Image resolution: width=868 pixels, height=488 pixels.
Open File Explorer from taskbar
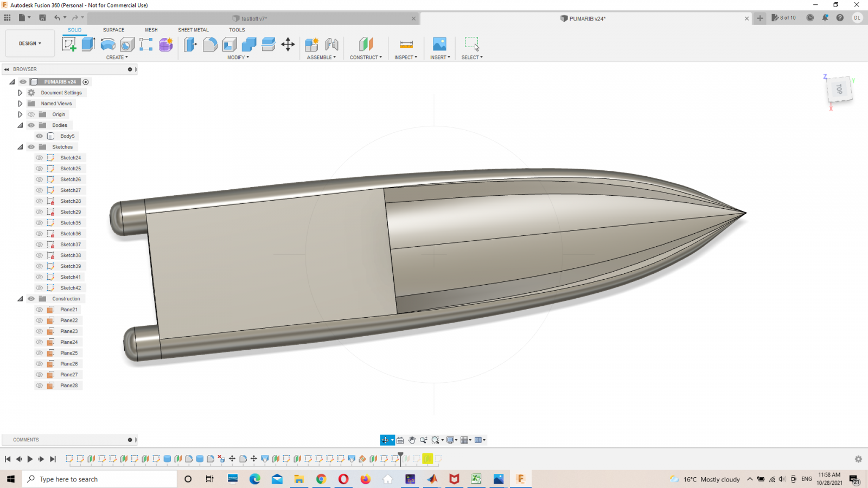pyautogui.click(x=299, y=479)
